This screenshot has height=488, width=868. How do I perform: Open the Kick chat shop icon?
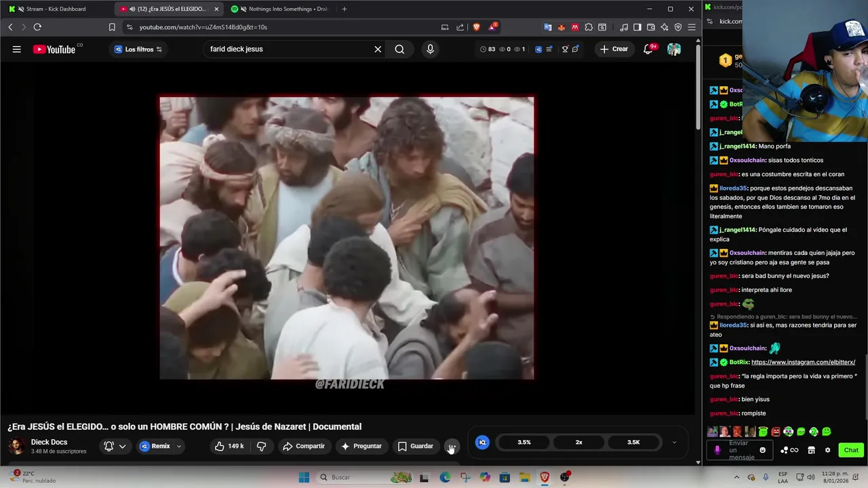click(811, 450)
